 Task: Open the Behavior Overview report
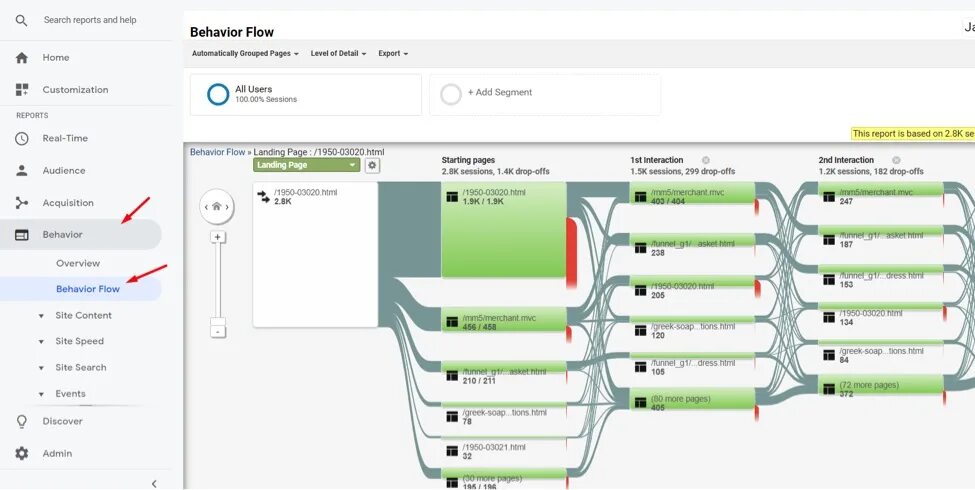click(78, 264)
